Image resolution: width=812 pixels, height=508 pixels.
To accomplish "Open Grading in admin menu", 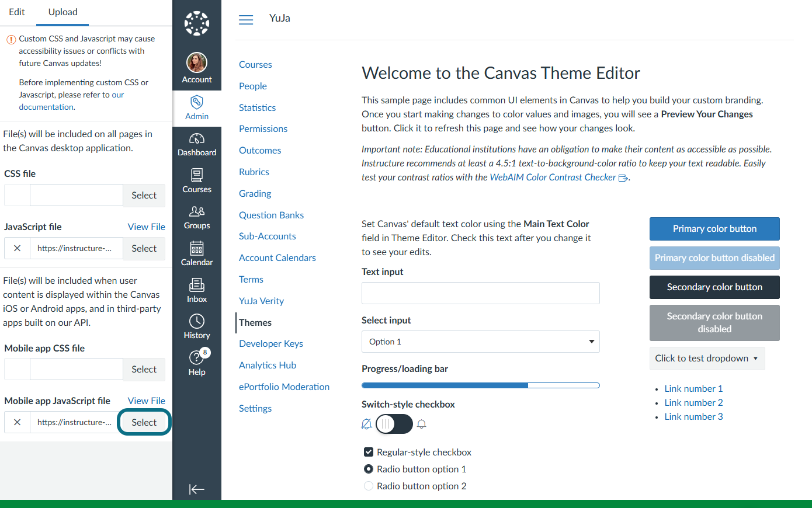I will point(255,193).
